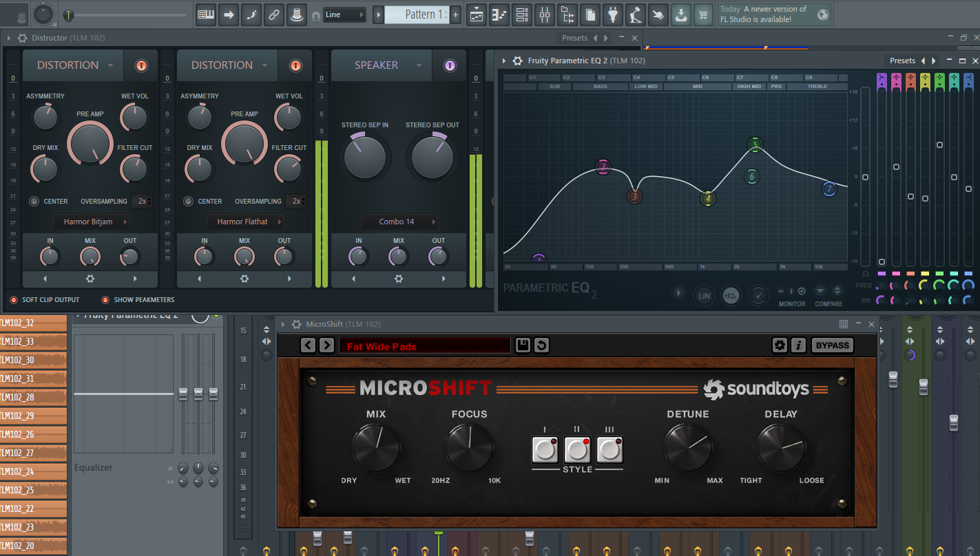This screenshot has width=980, height=556.
Task: Click the EQ COMPARE down arrow button
Action: [x=820, y=291]
